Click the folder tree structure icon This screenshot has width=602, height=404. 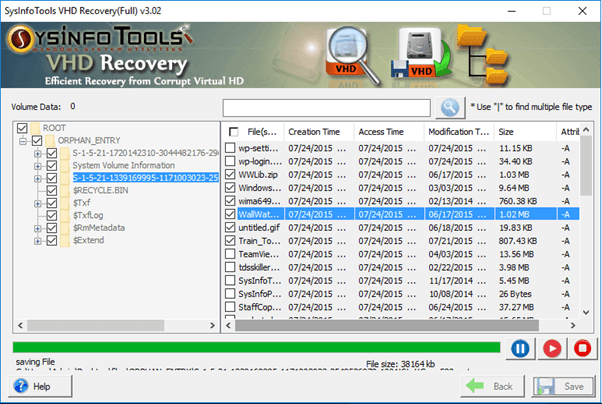pyautogui.click(x=483, y=55)
